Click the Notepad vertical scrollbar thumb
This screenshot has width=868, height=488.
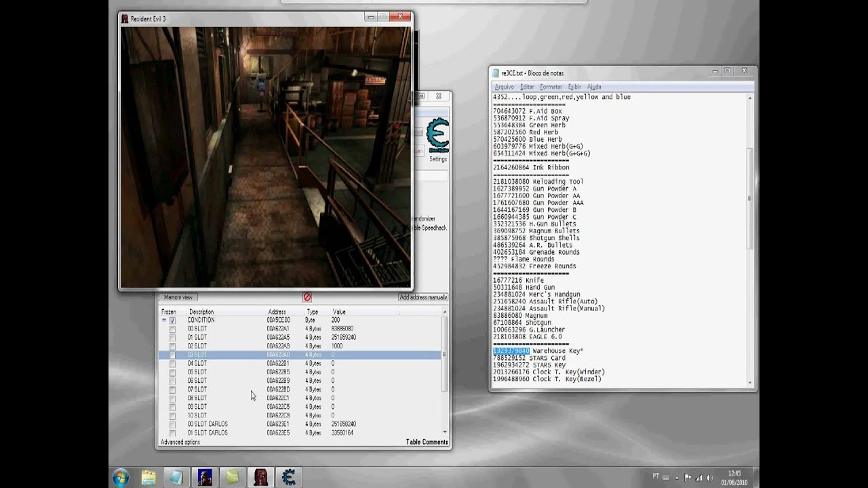pyautogui.click(x=749, y=197)
